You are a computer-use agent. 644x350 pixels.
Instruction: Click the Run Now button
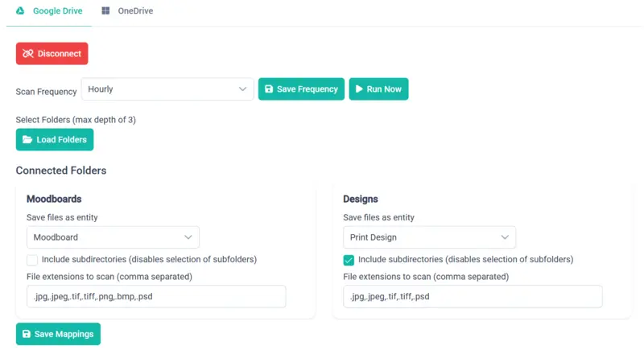coord(378,89)
